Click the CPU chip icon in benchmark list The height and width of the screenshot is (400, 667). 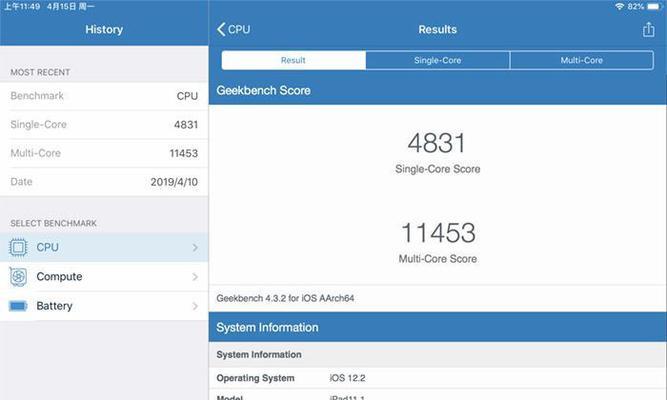tap(18, 247)
